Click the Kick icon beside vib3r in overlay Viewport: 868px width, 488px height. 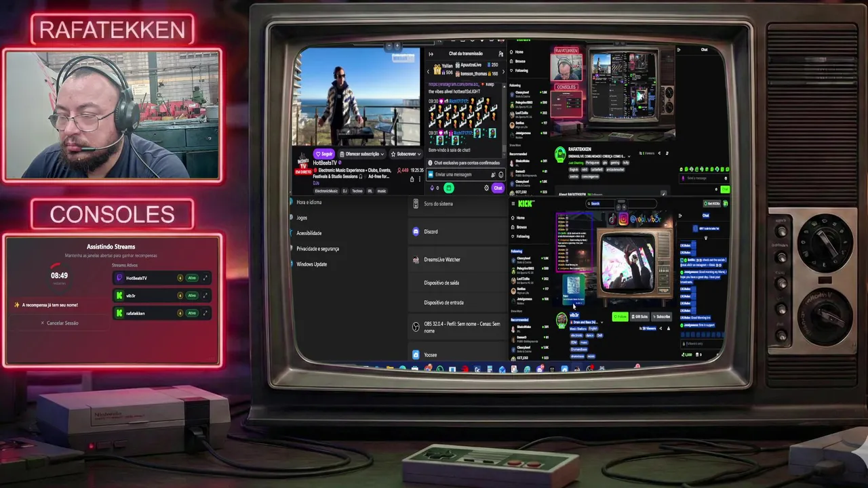click(x=119, y=296)
